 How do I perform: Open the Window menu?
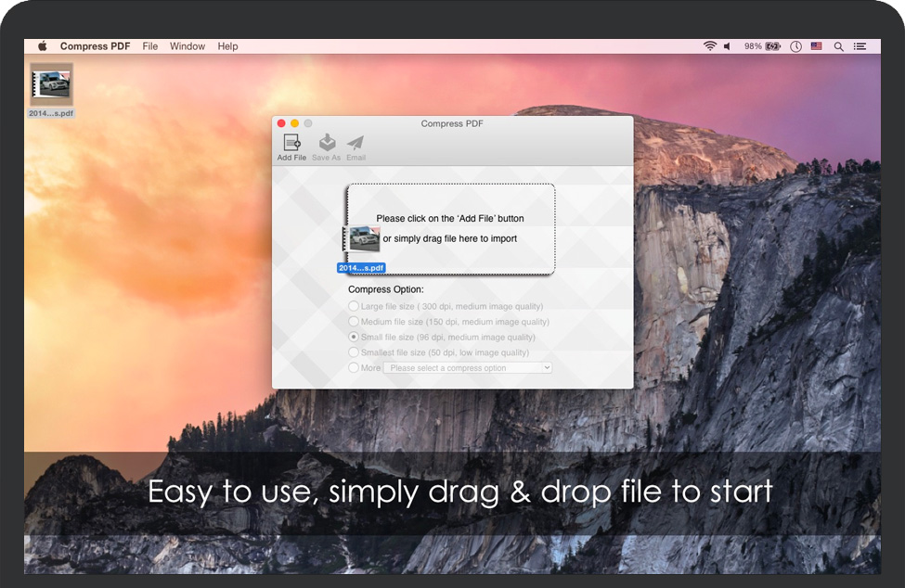tap(187, 46)
